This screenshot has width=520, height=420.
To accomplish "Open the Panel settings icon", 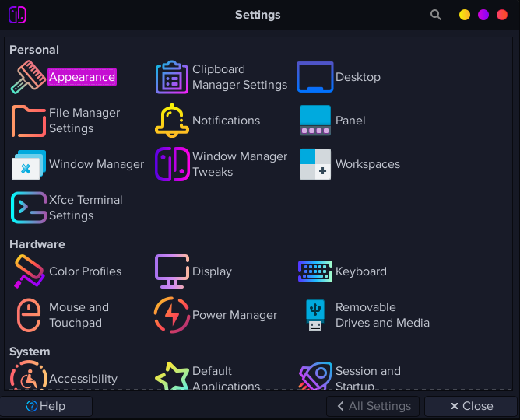I will [x=315, y=121].
